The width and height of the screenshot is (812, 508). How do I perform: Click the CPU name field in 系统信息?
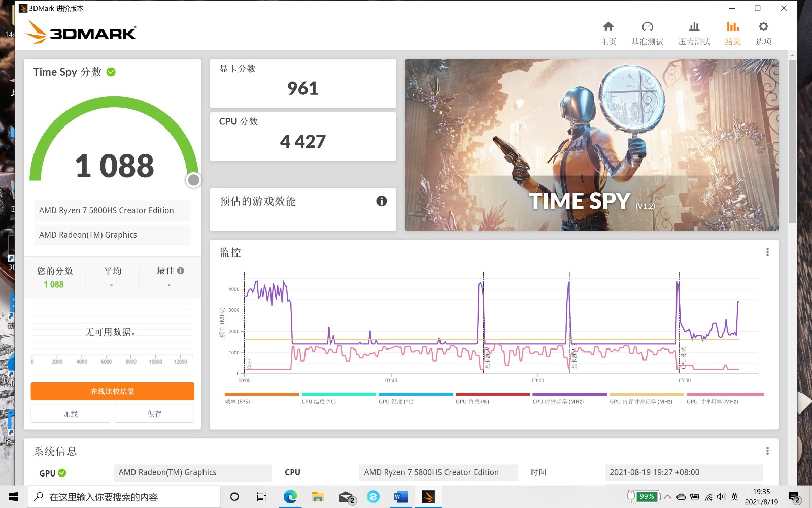[x=438, y=472]
